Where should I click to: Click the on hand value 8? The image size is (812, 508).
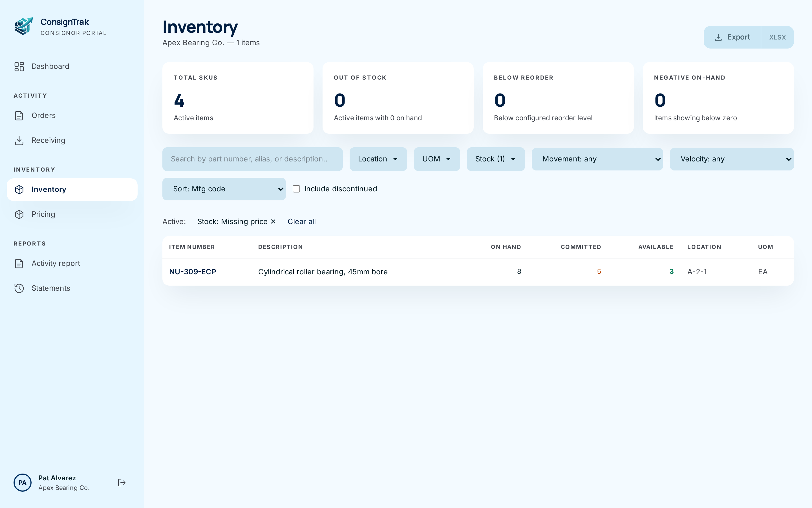[519, 271]
